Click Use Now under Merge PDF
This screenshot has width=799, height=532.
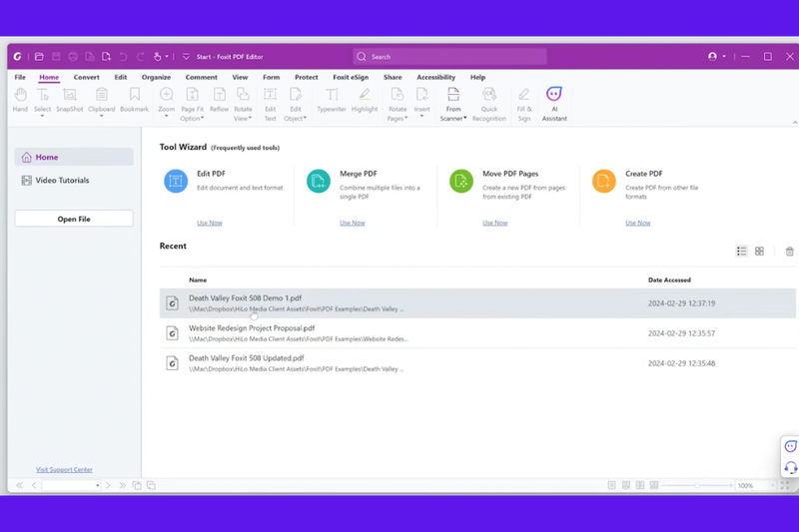353,223
